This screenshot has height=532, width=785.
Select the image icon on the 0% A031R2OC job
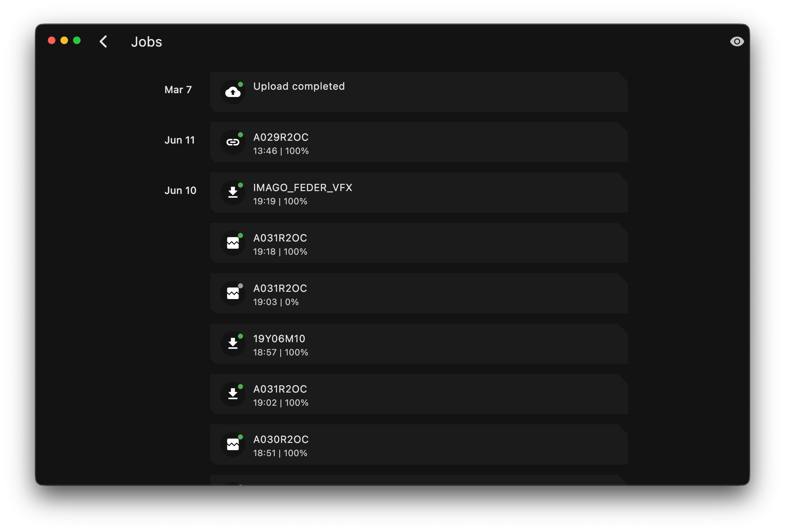[233, 293]
